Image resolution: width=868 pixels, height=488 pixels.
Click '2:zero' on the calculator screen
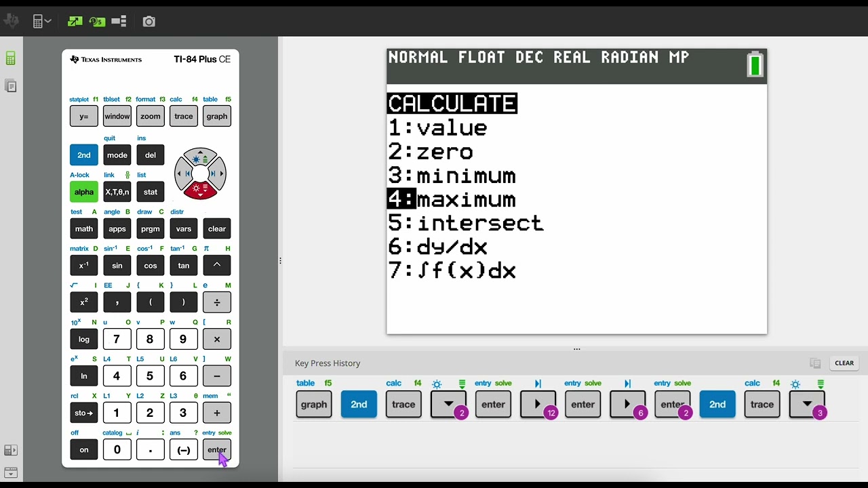[x=431, y=152]
